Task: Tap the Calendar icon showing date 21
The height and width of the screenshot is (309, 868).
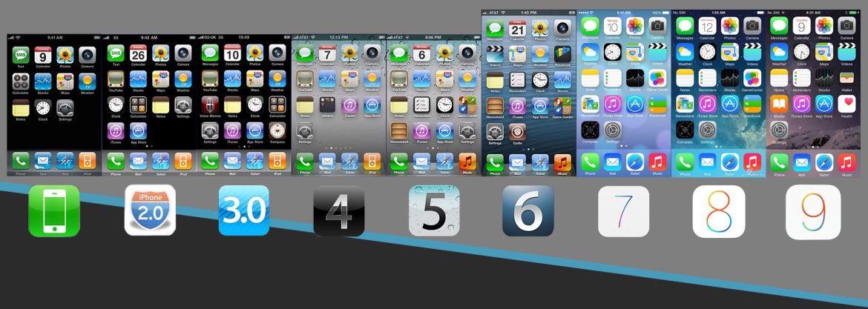Action: 518,29
